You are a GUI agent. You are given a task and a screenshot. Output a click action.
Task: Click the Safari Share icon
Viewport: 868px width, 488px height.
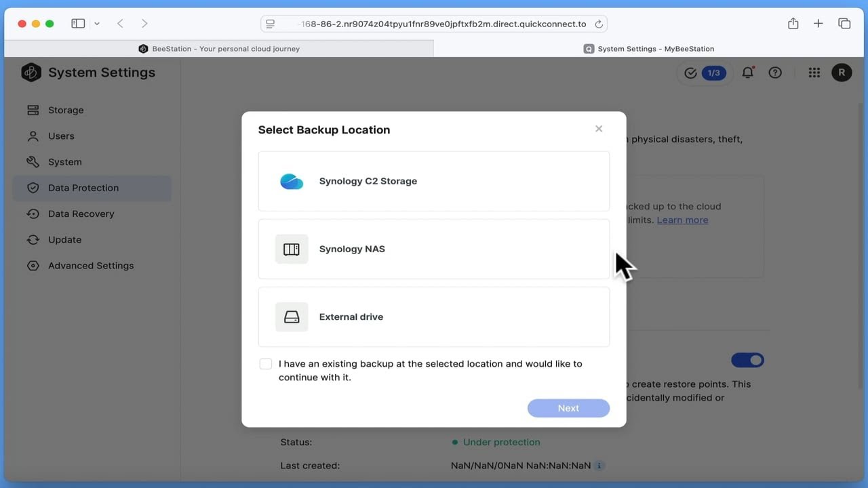coord(793,24)
